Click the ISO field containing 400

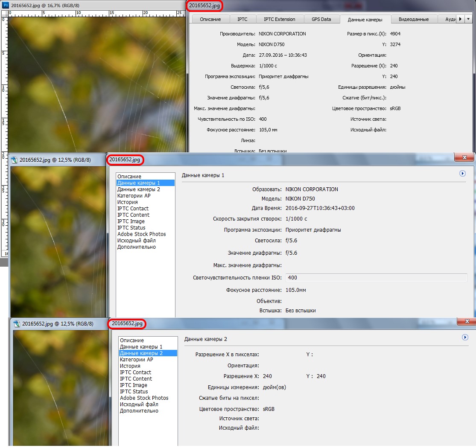tap(376, 277)
